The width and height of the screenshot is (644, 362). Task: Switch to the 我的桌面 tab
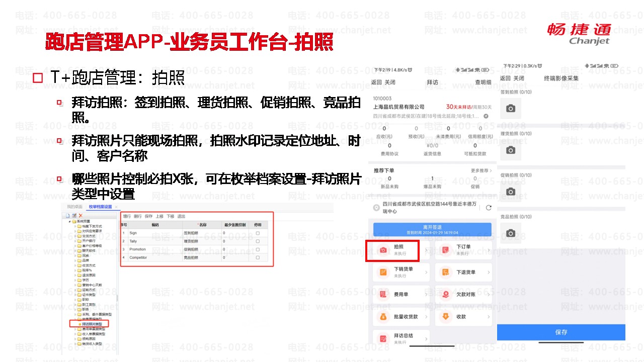(x=75, y=207)
